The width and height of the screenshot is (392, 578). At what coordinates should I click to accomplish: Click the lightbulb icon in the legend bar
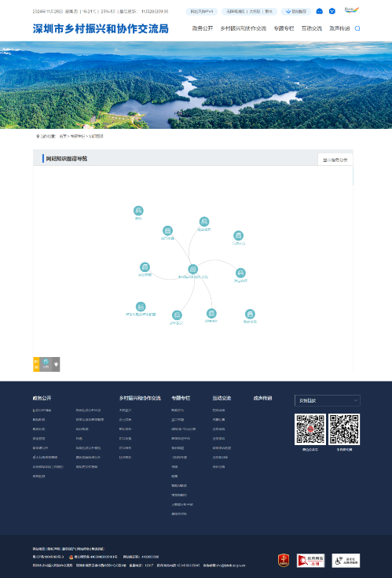coord(56,364)
